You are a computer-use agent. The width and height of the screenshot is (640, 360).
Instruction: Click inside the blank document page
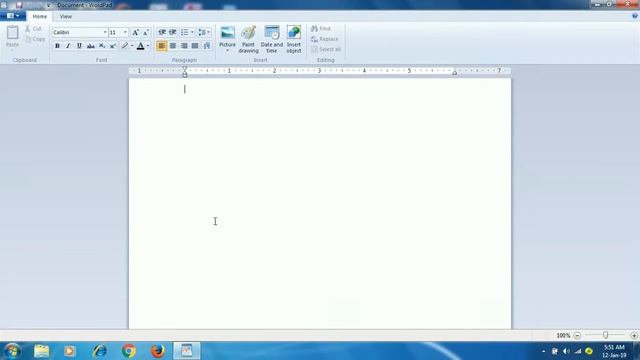320,203
